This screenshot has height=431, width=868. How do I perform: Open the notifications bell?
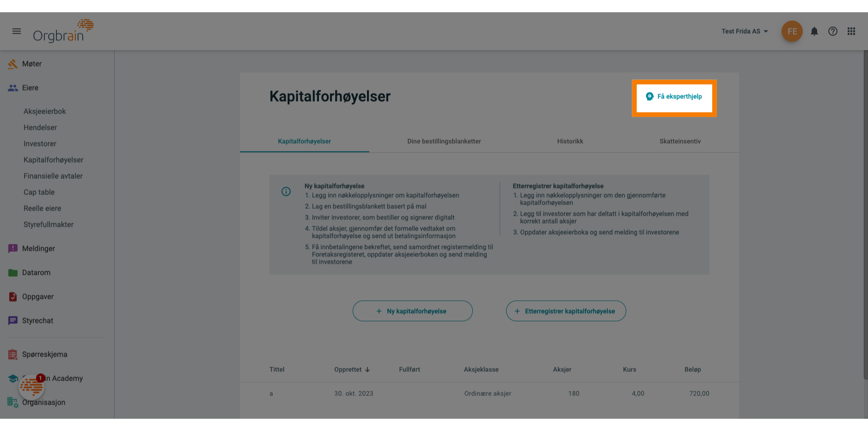(x=814, y=31)
